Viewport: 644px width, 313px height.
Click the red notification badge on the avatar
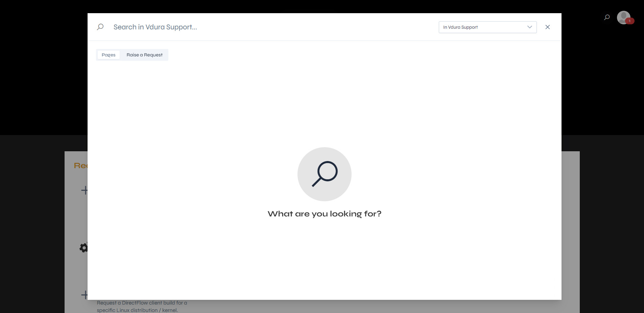click(x=629, y=21)
